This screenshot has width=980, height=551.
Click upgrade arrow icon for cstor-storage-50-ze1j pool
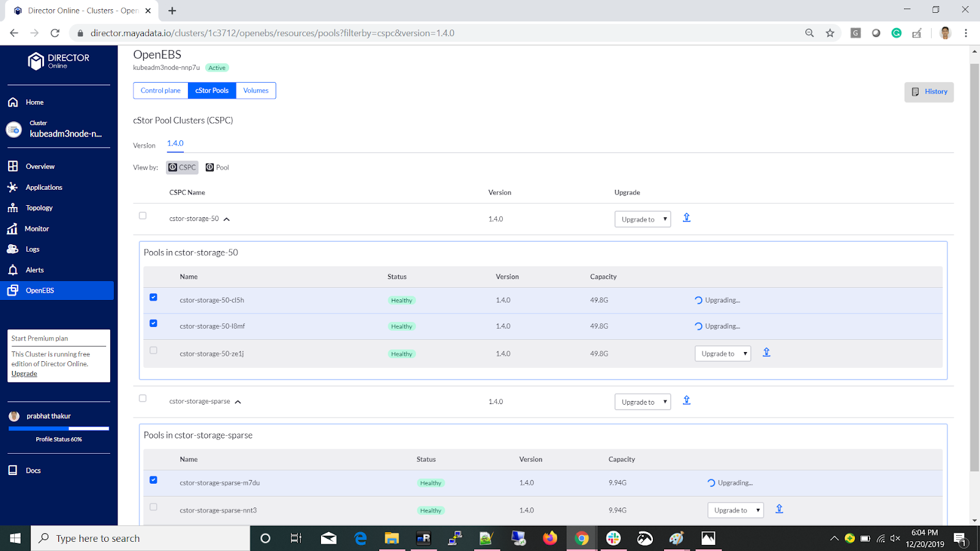[x=766, y=352]
